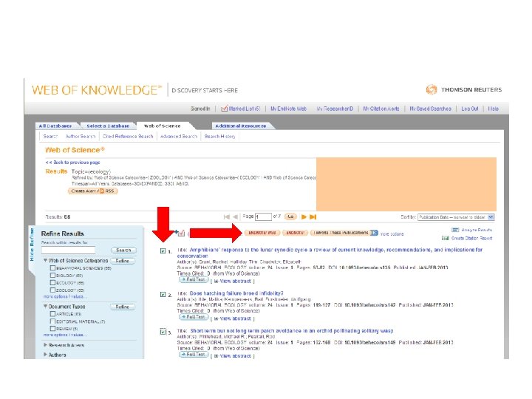Click Full Text button for result 1
The height and width of the screenshot is (399, 532).
194,279
